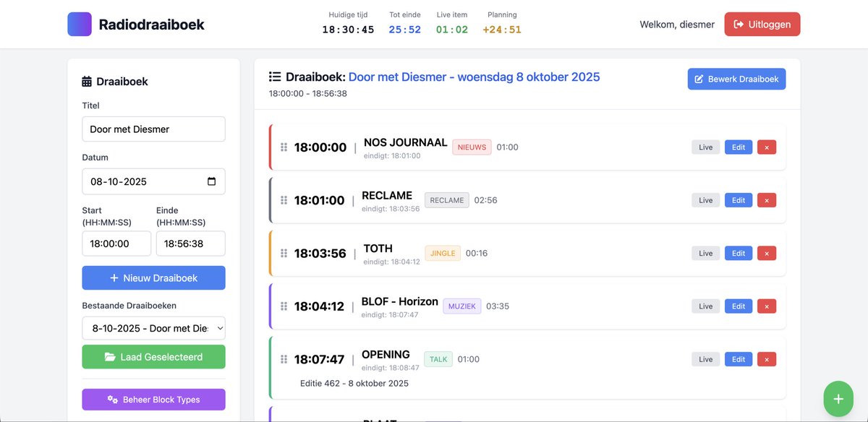The height and width of the screenshot is (422, 868).
Task: Grab the drag handle of RECLAME row
Action: click(x=284, y=200)
